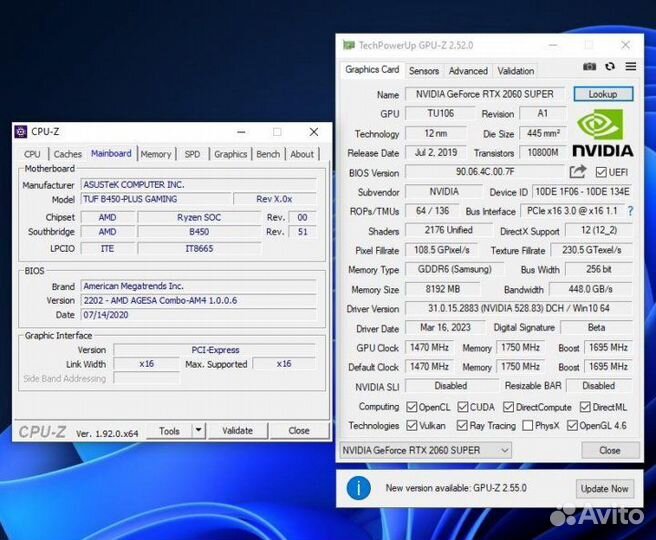Switch to the Advanced tab in GPU-Z
Image resolution: width=656 pixels, height=540 pixels.
click(468, 71)
